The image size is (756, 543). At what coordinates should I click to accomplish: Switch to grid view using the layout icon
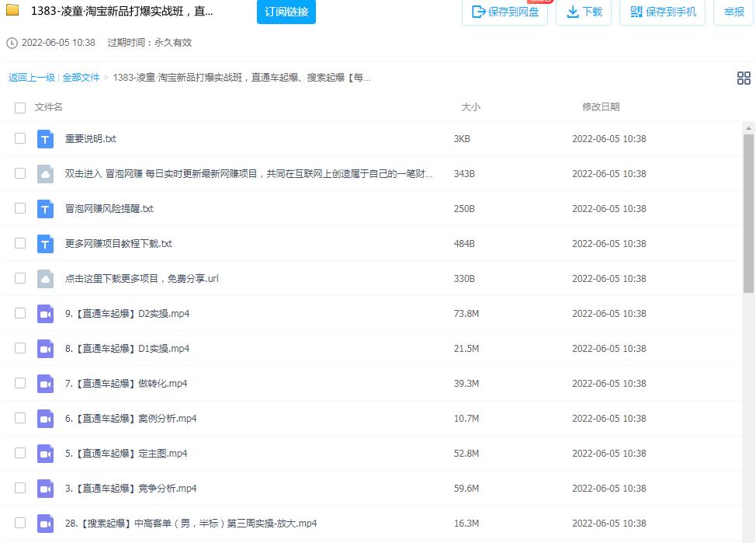(x=744, y=78)
